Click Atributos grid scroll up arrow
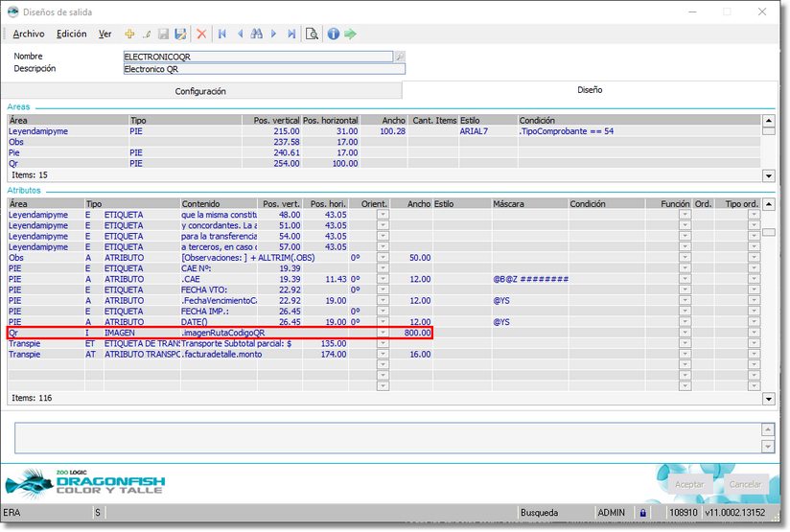This screenshot has height=532, width=790. click(x=768, y=204)
